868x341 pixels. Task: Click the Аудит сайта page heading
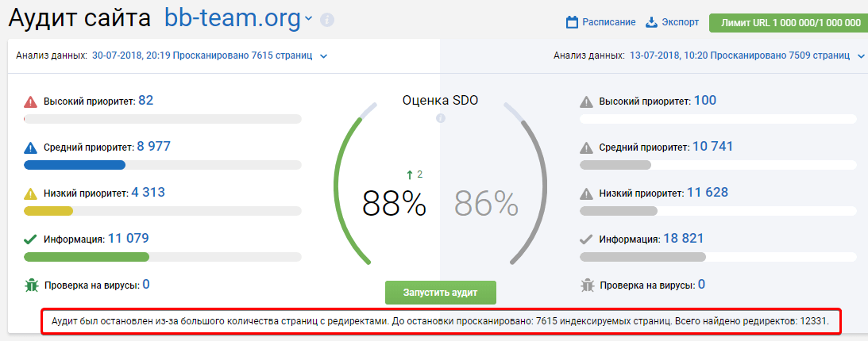click(79, 19)
